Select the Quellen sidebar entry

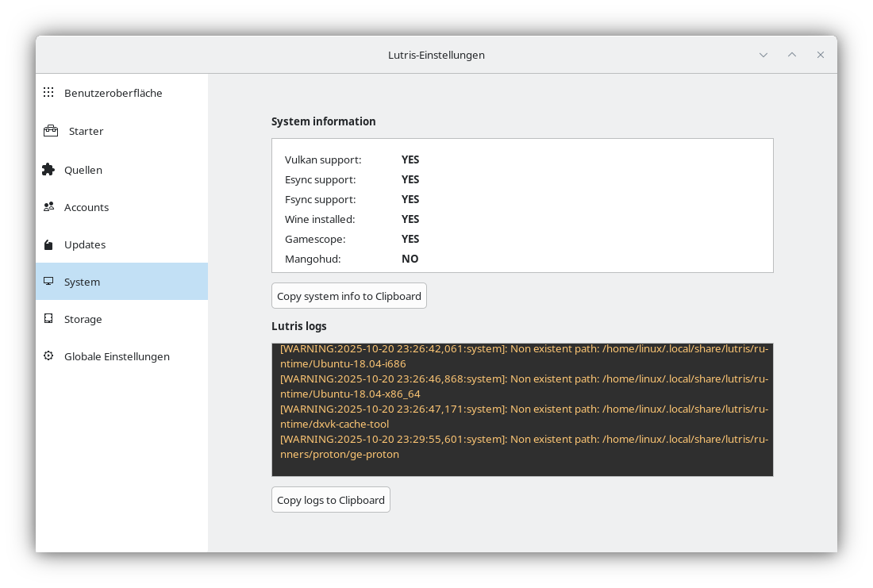tap(83, 170)
